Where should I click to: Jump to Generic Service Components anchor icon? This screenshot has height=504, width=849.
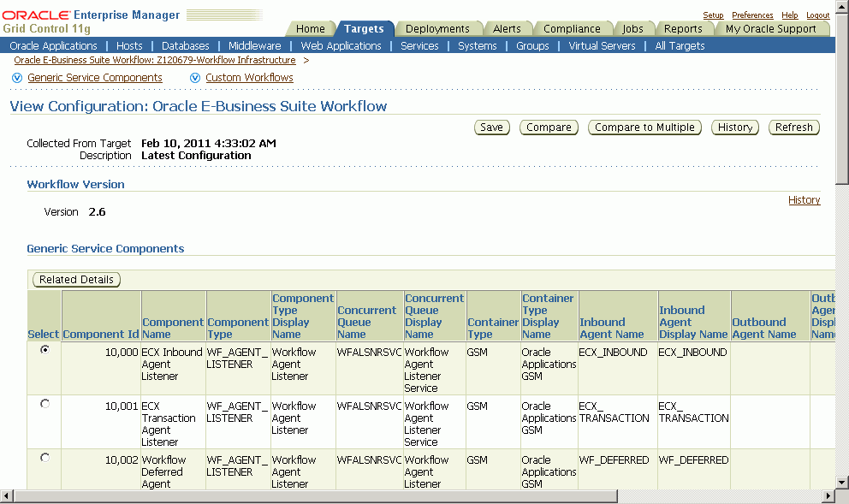(17, 78)
